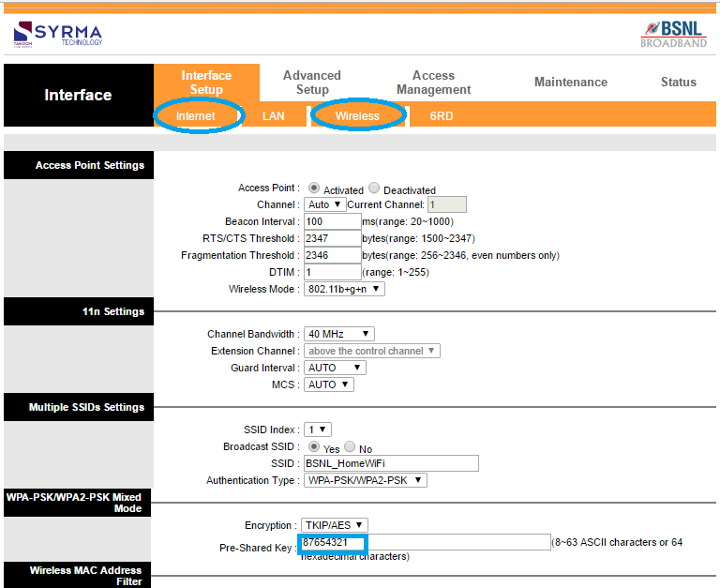Screen dimensions: 720x588
Task: Click the SSID field with BSNL_HomeWiFi
Action: pyautogui.click(x=391, y=463)
